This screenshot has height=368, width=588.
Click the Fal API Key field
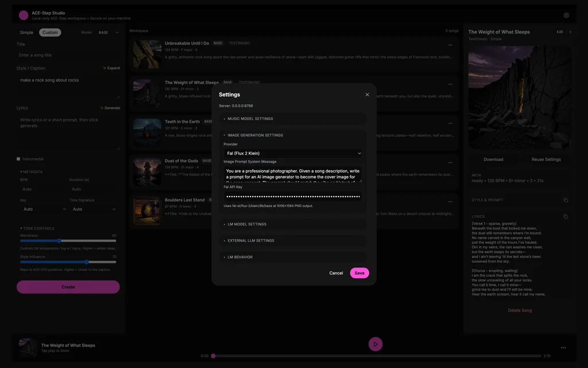pyautogui.click(x=293, y=196)
